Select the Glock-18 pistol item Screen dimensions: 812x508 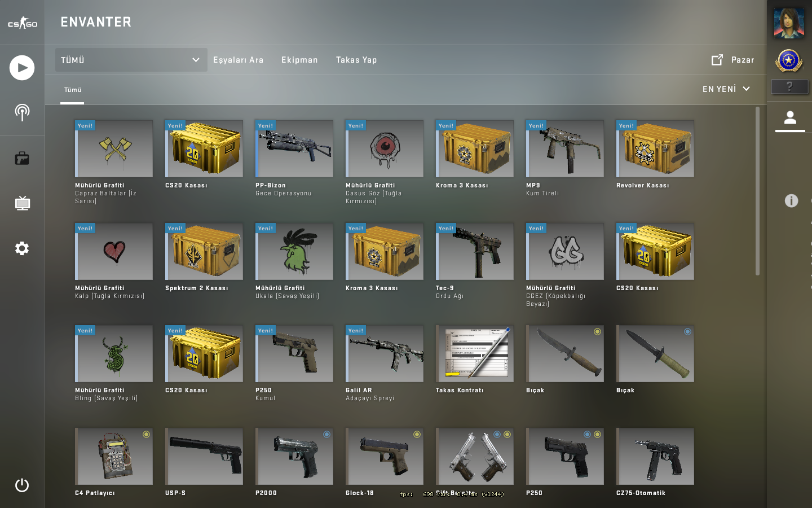385,456
